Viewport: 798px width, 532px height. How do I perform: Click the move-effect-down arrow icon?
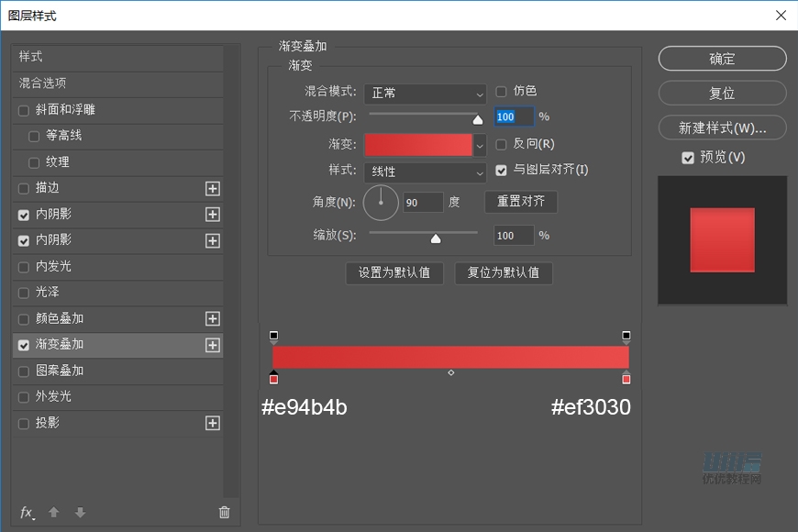click(79, 513)
